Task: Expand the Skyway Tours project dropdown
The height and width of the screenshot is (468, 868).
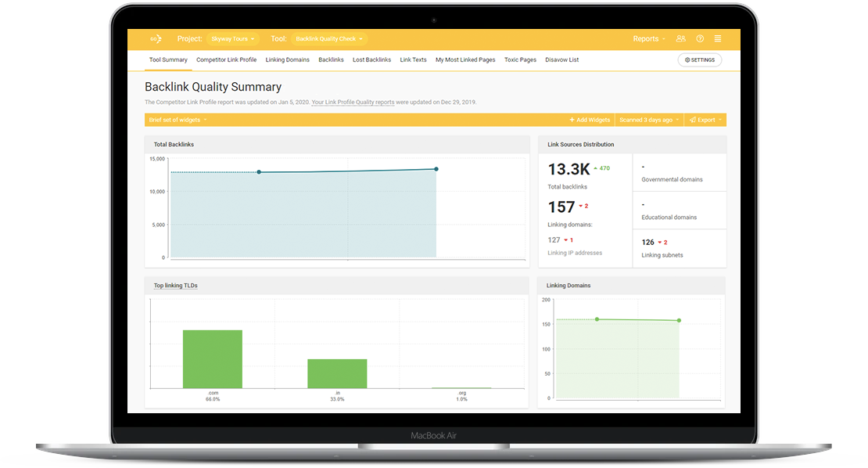Action: coord(232,39)
